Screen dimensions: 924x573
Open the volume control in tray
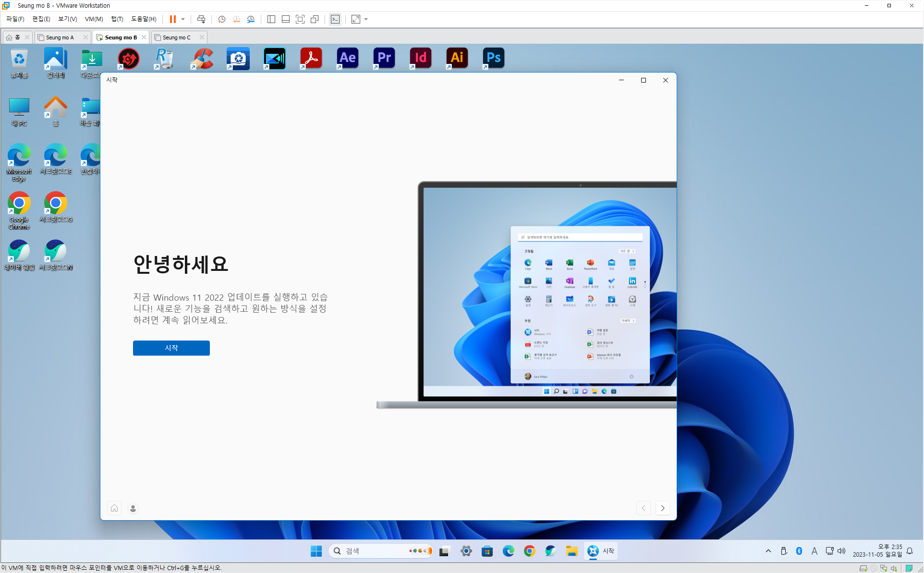click(841, 551)
